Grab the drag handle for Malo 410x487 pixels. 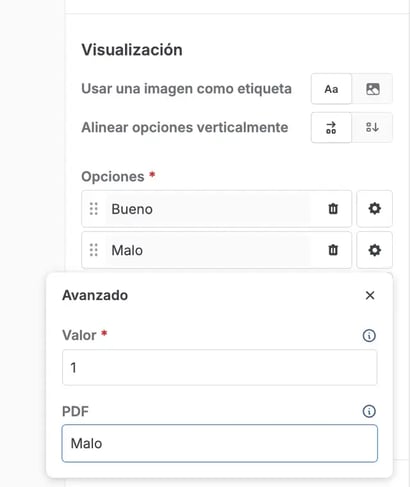[x=94, y=250]
